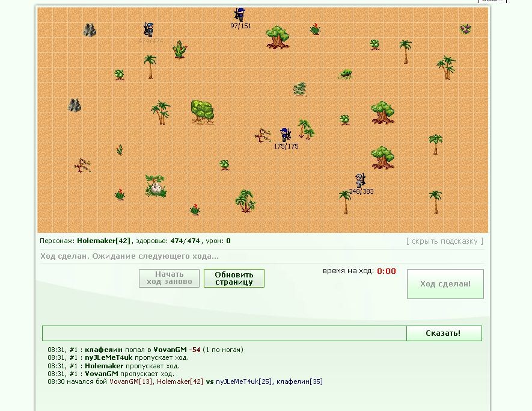Click клафелин[35] in the battle start line
The image size is (532, 411).
[299, 382]
